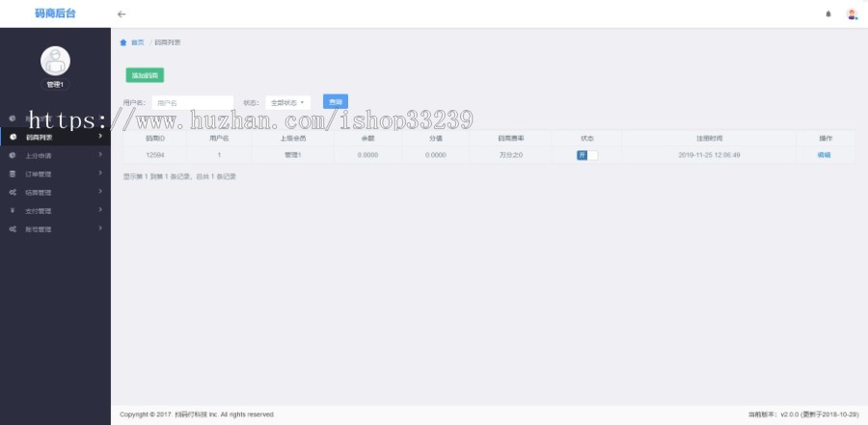Expand the 账号管理 chevron
This screenshot has width=868, height=425.
tap(100, 227)
